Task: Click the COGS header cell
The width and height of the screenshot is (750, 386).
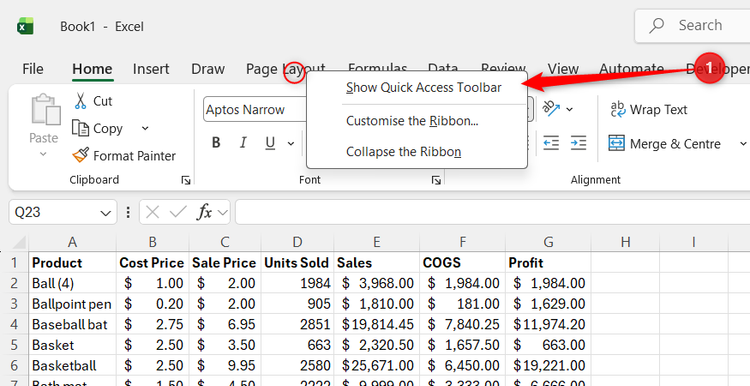Action: tap(463, 263)
